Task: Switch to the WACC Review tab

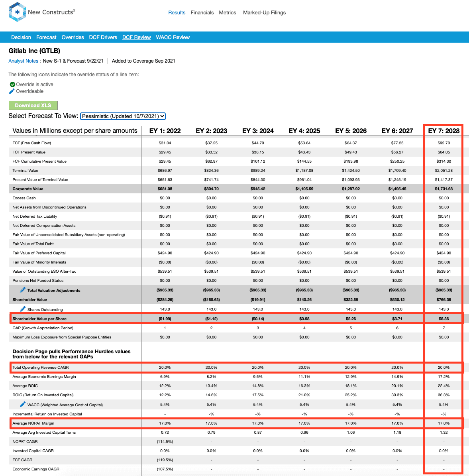Action: [x=173, y=37]
